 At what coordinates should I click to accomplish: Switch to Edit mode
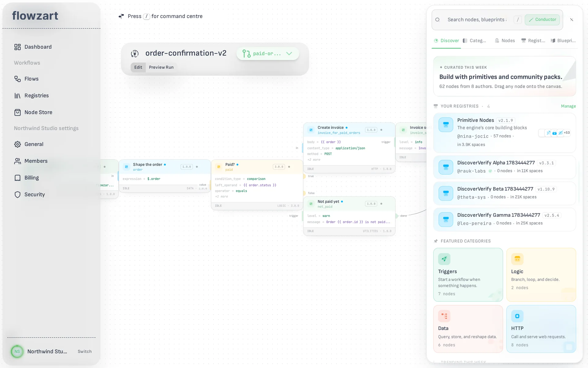point(138,67)
